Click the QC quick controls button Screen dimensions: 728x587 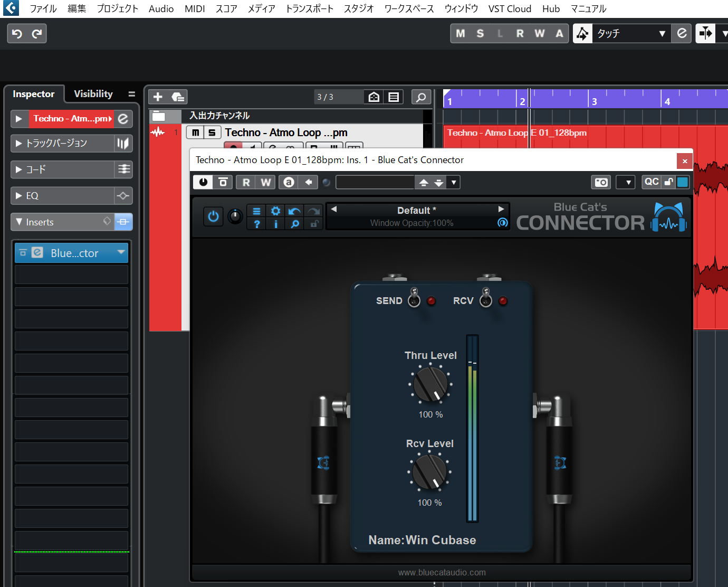tap(652, 182)
